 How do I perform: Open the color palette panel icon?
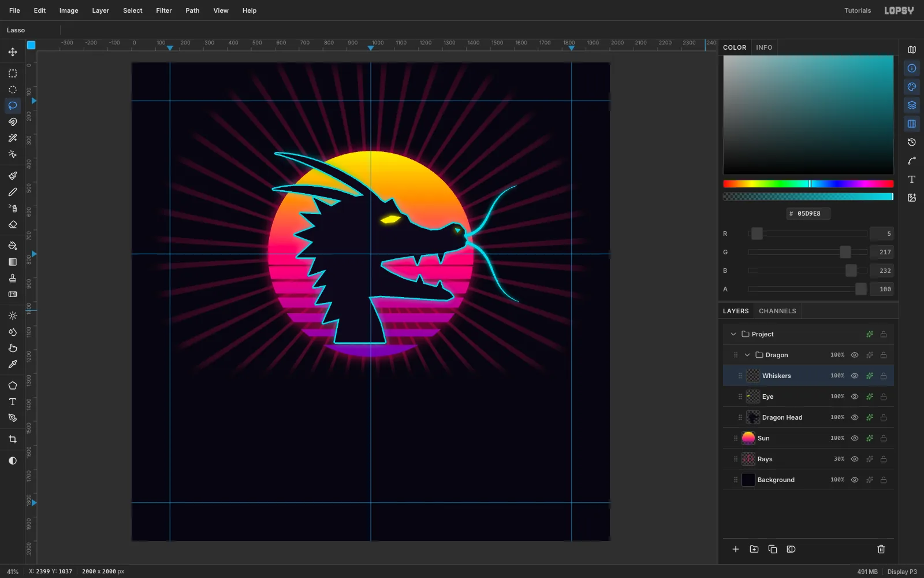(912, 87)
